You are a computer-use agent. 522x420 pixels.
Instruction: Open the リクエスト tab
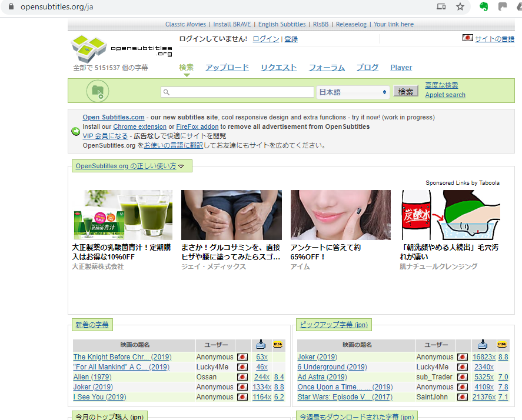[278, 67]
